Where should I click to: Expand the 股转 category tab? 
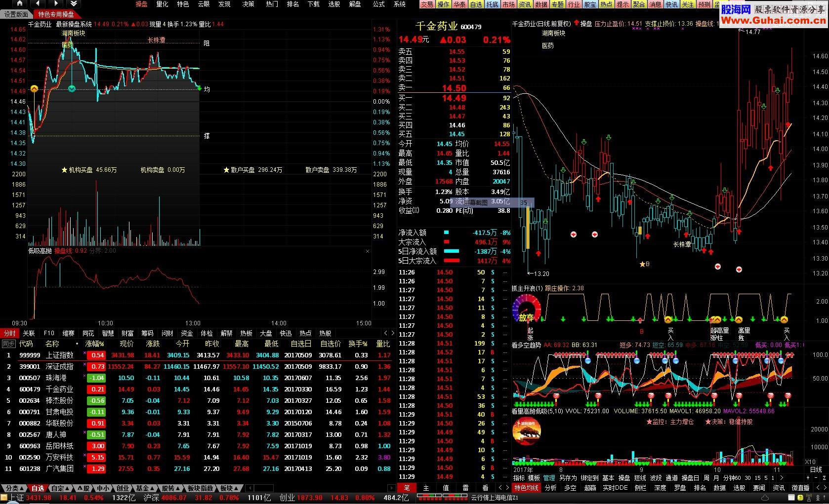point(170,488)
